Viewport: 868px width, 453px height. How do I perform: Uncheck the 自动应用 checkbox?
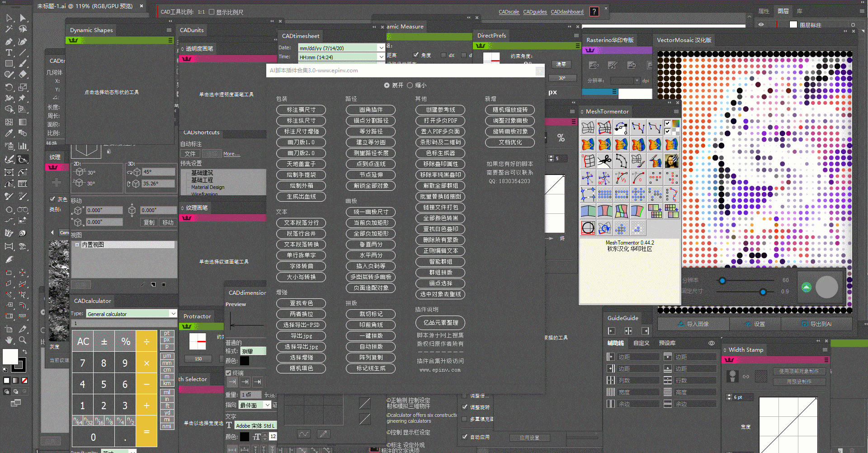(465, 437)
